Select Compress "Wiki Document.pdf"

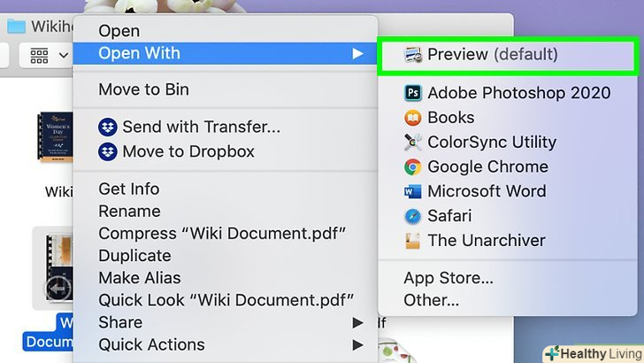point(225,234)
